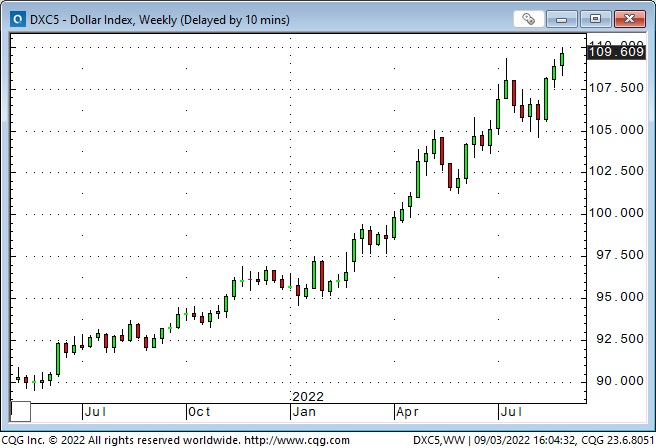Click the 2022 year marker on time axis

tap(308, 397)
